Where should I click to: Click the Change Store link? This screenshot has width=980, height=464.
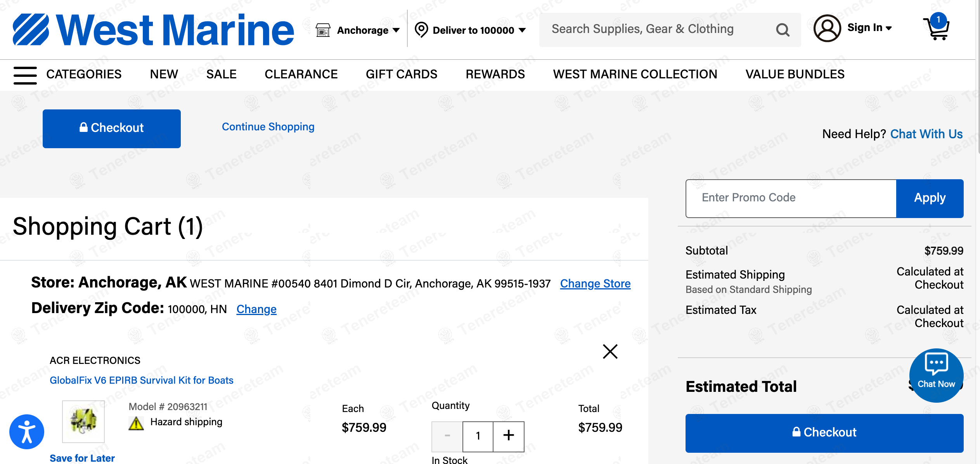point(595,284)
